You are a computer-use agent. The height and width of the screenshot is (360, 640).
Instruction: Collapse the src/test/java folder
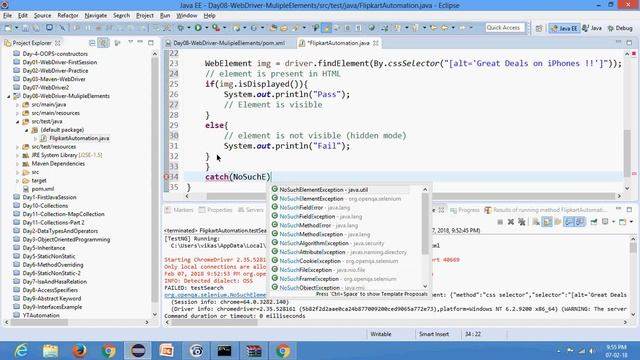tap(18, 122)
